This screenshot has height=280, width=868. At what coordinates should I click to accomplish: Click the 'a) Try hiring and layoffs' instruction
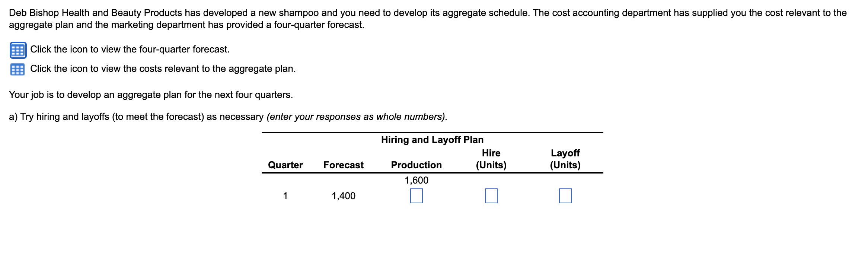tap(228, 117)
